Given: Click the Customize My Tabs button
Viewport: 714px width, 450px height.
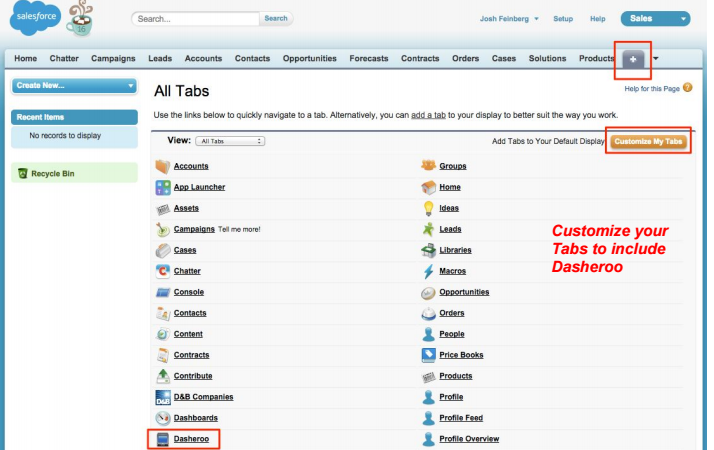Looking at the screenshot, I should coord(648,141).
